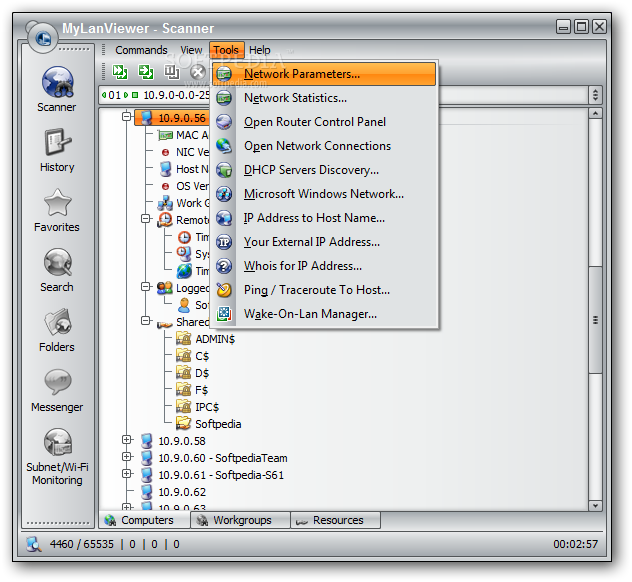This screenshot has height=582, width=632.
Task: Select the OS Version tree row
Action: pyautogui.click(x=185, y=186)
